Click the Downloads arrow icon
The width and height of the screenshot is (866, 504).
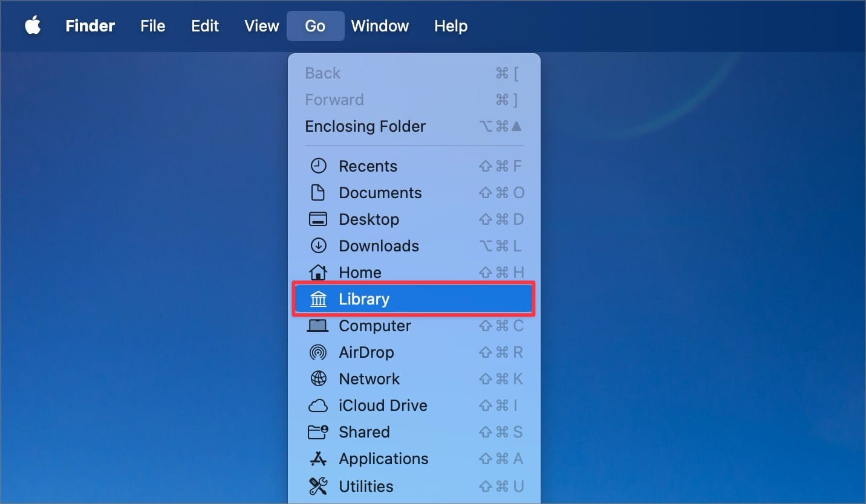point(318,246)
